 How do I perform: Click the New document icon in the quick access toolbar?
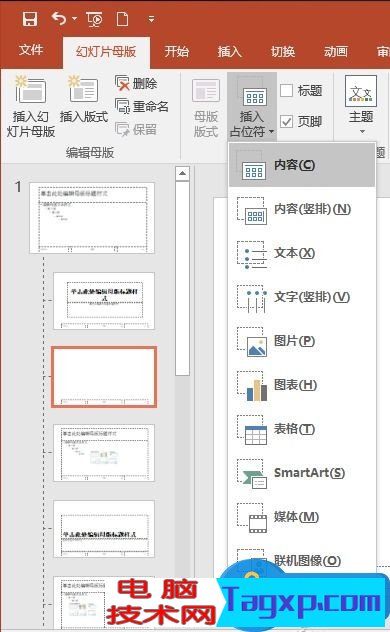(x=122, y=19)
